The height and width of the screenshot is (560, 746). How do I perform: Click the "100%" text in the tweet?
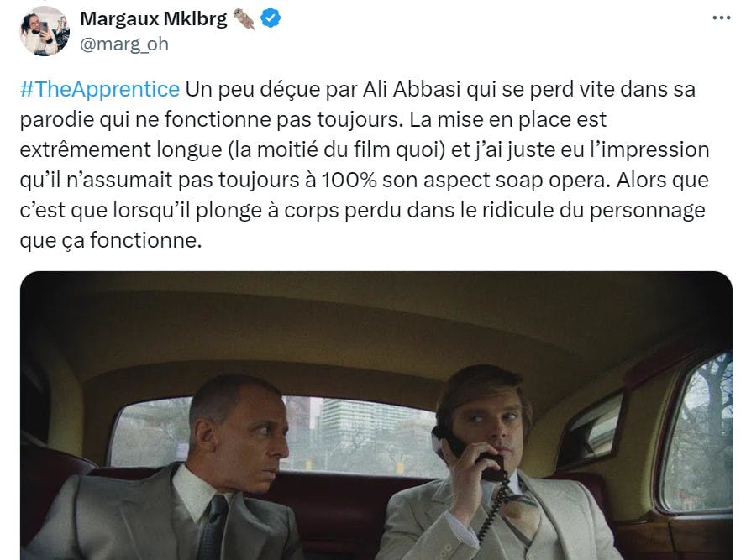pos(349,181)
